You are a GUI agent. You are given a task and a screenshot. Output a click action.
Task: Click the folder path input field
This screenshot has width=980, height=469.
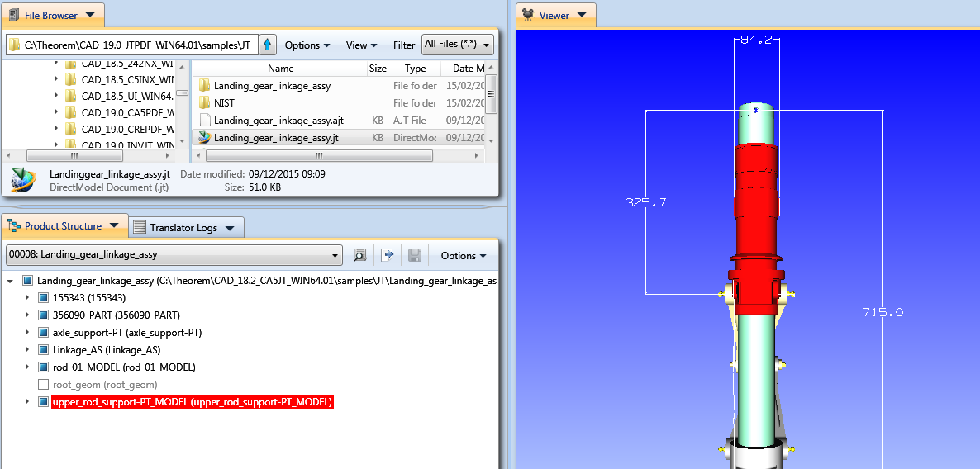132,45
